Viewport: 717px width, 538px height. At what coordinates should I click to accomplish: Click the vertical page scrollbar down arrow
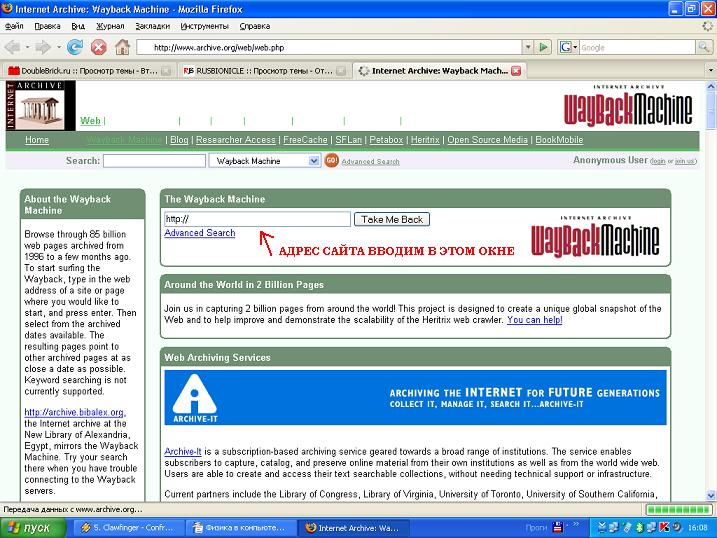point(711,495)
